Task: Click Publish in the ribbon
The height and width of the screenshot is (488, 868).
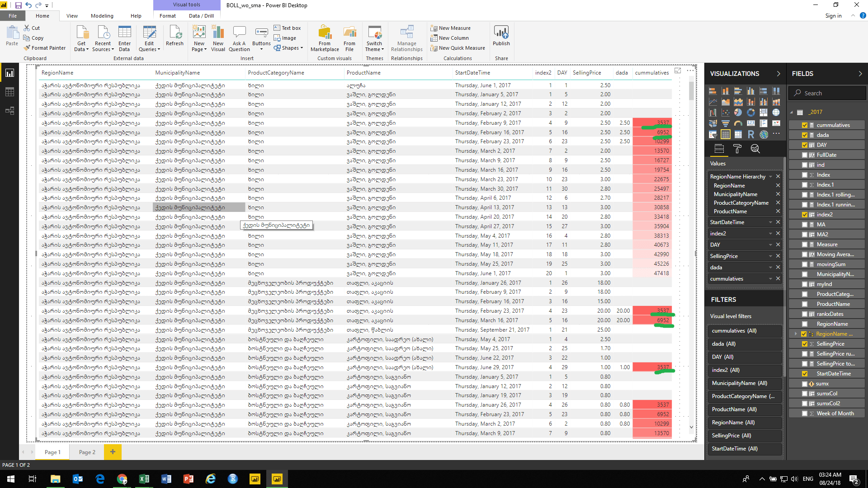Action: (x=501, y=36)
